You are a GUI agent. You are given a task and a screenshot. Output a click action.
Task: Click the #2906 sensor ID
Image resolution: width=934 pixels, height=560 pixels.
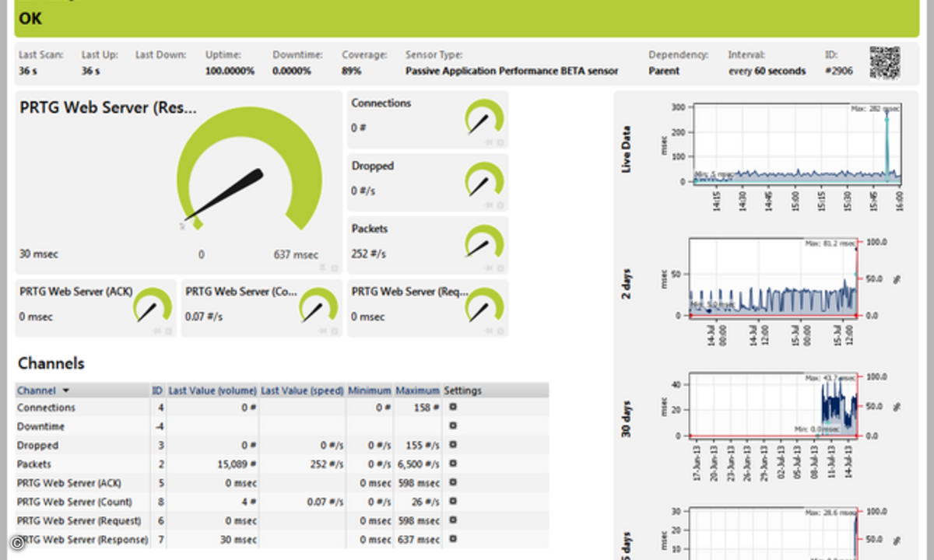(839, 71)
